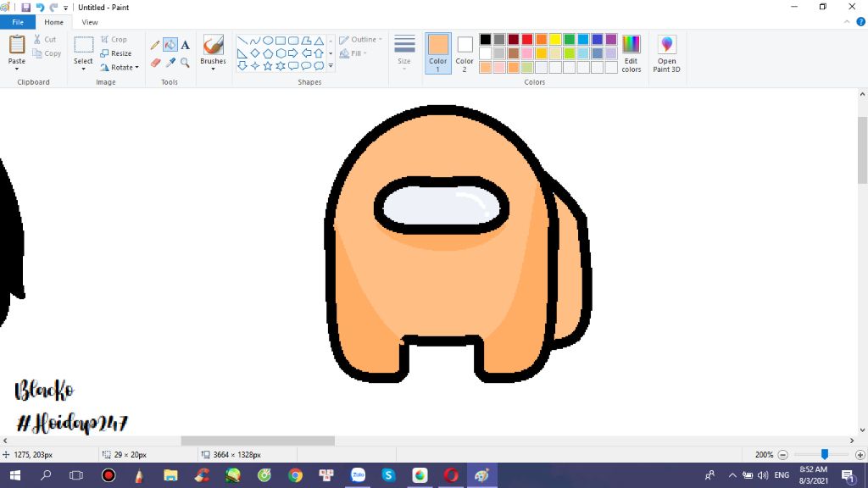This screenshot has width=868, height=488.
Task: Select the Color picker eyedropper tool
Action: (x=170, y=63)
